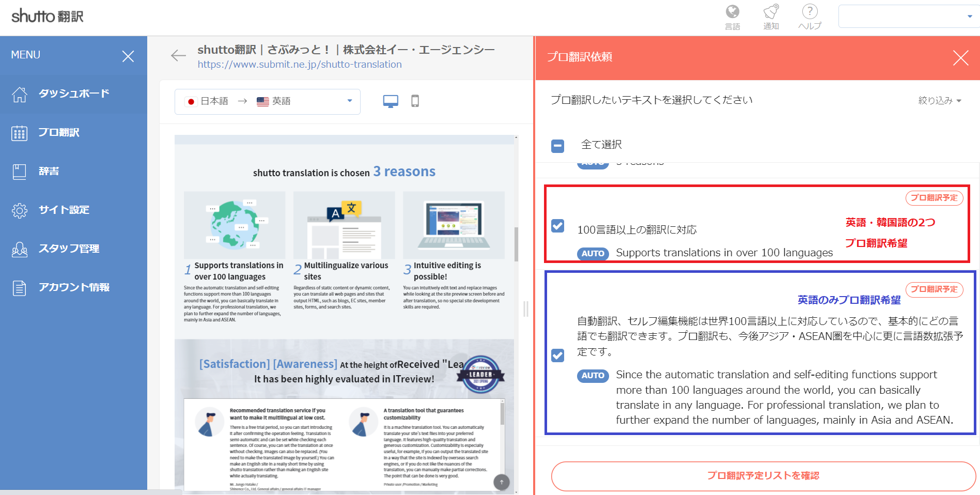
Task: Open プロ翻訳 menu item
Action: (73, 133)
